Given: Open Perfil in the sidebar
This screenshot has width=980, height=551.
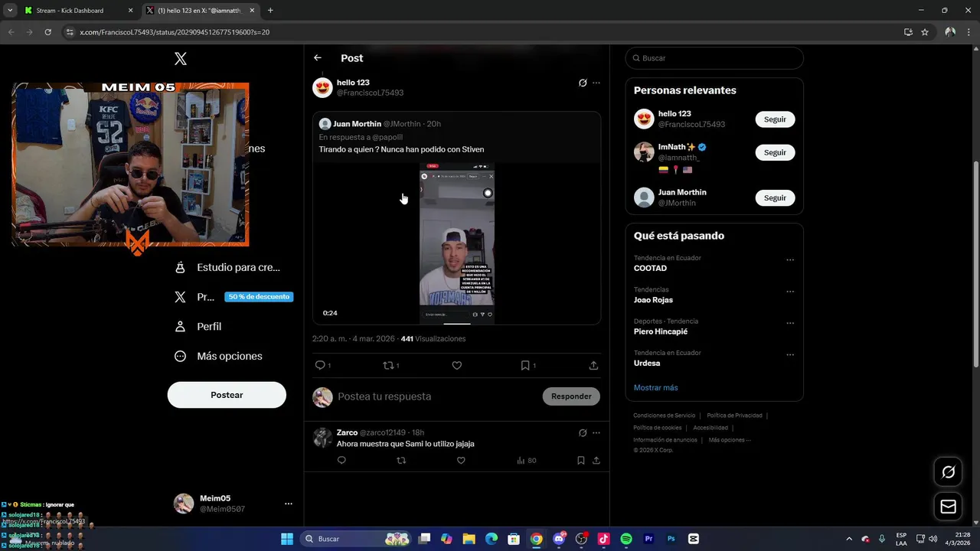Looking at the screenshot, I should click(198, 326).
